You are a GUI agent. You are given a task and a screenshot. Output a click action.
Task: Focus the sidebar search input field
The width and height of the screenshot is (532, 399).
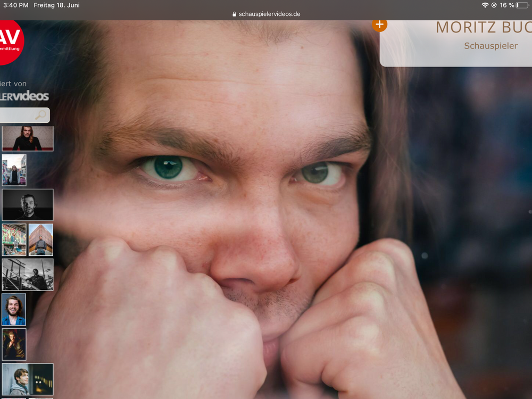pos(24,115)
